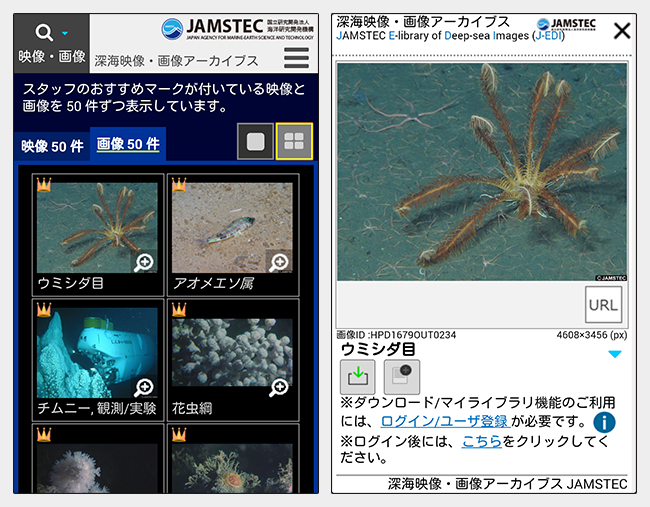
Task: Switch to the 映像 50 件 tab
Action: point(52,146)
